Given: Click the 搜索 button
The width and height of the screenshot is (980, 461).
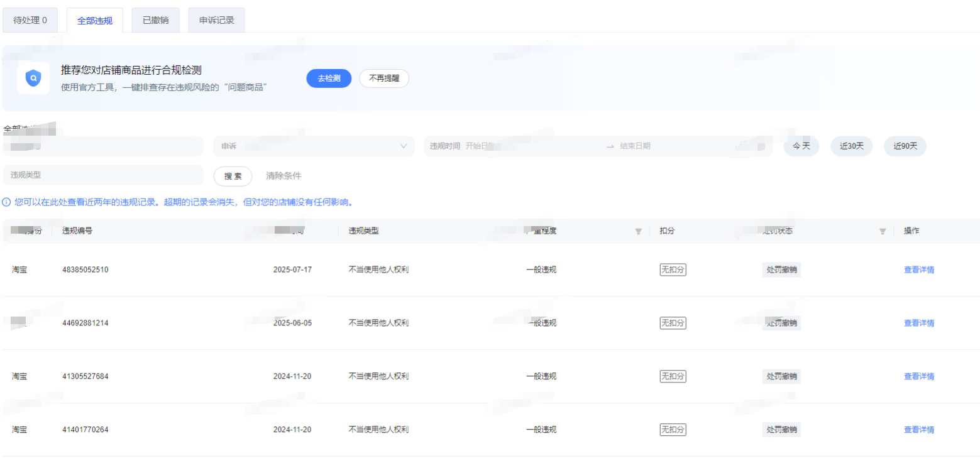Looking at the screenshot, I should pos(233,176).
